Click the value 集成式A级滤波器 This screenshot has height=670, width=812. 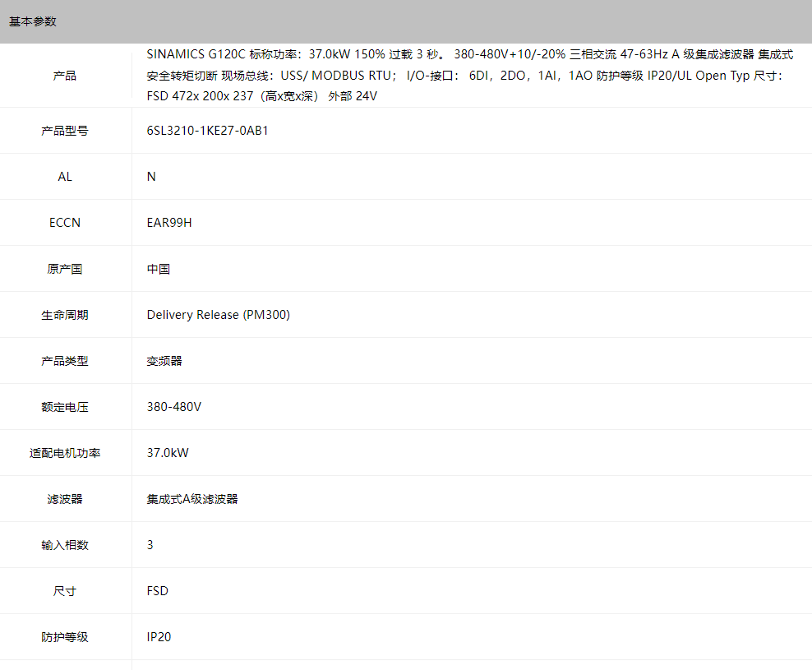pos(192,500)
